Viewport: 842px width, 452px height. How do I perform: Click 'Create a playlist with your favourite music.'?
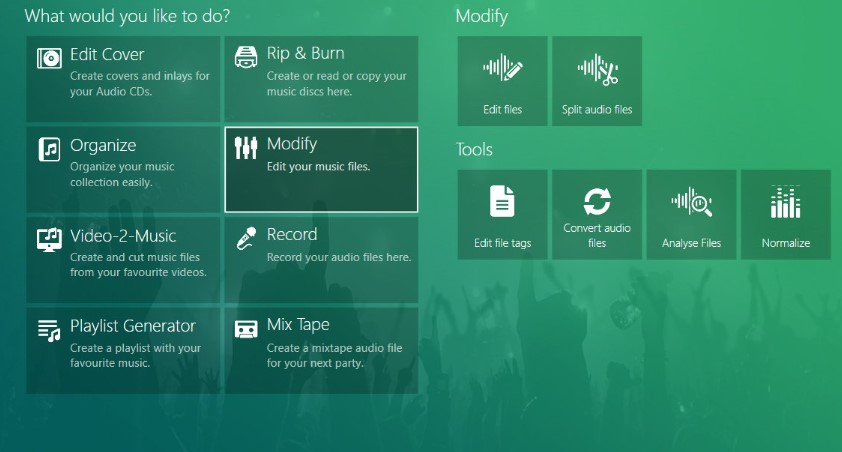[135, 355]
